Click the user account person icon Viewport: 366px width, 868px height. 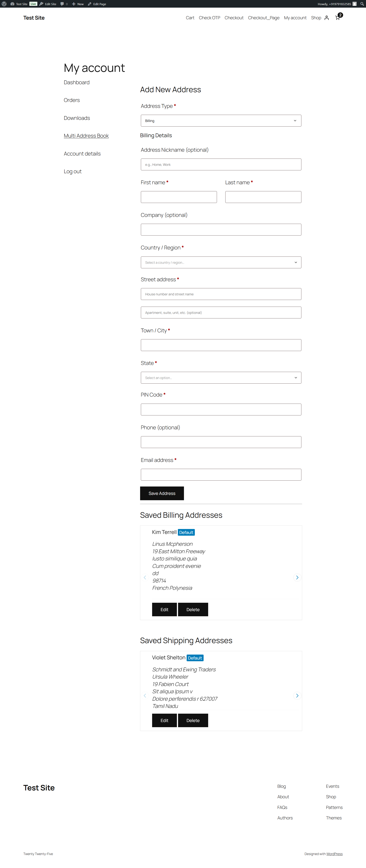326,18
